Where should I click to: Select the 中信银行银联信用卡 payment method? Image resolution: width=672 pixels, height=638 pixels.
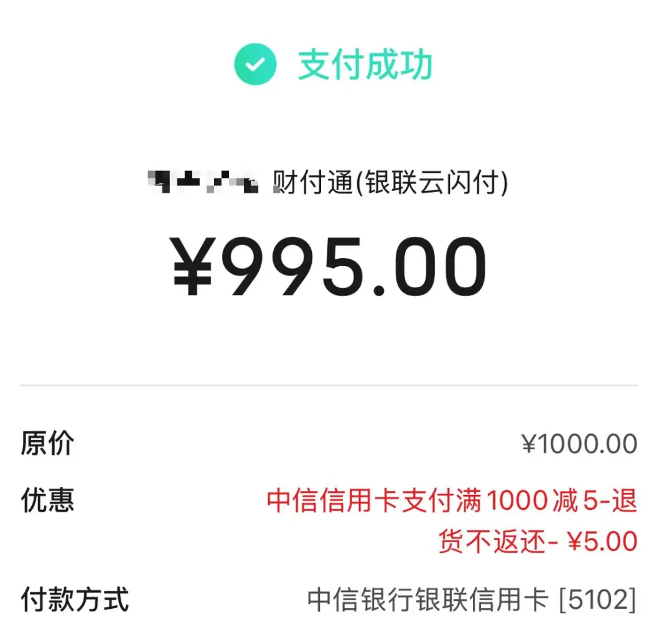[428, 600]
